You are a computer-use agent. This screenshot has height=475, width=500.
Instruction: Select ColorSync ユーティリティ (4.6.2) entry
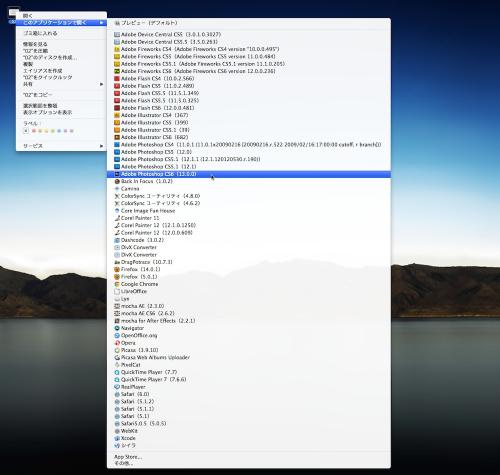click(x=249, y=203)
